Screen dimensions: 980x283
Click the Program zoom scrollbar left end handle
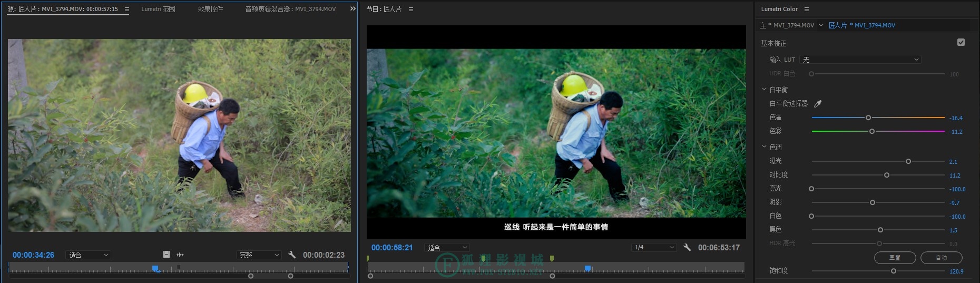[370, 276]
